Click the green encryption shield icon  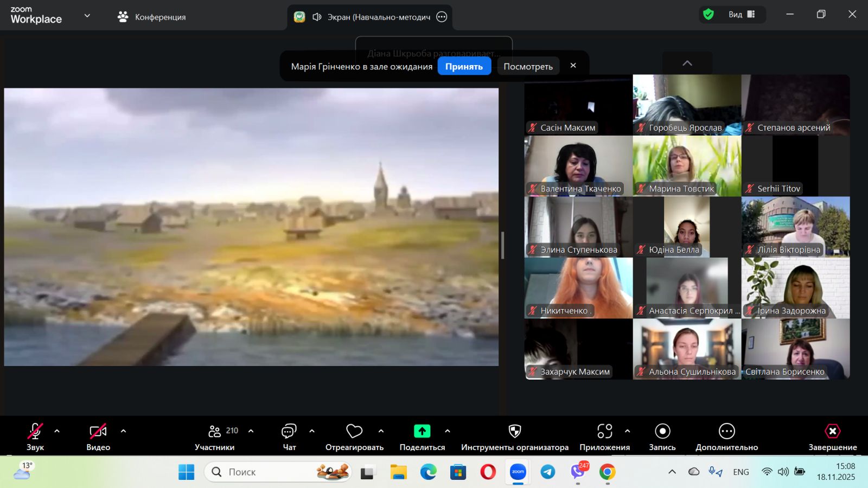tap(709, 15)
